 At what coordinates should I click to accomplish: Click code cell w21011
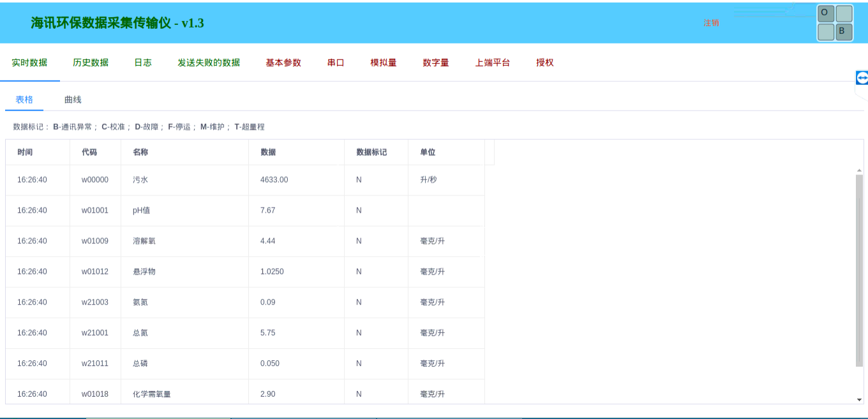tap(95, 364)
